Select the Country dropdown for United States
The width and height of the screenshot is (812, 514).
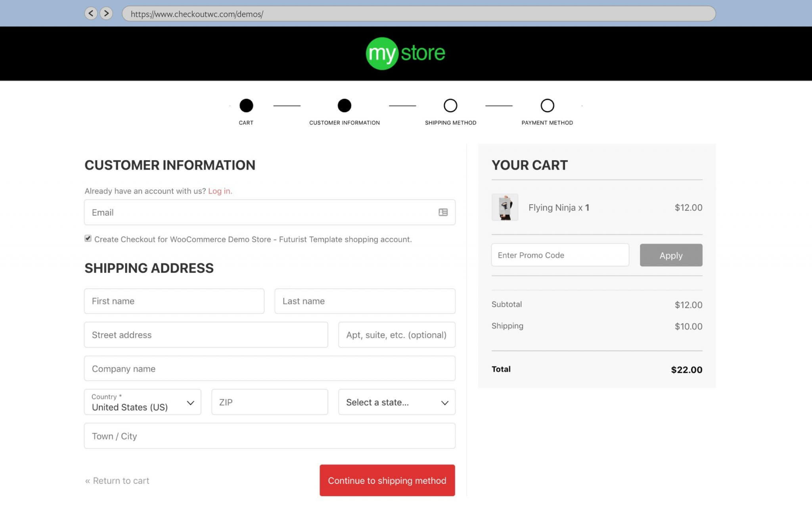point(142,402)
